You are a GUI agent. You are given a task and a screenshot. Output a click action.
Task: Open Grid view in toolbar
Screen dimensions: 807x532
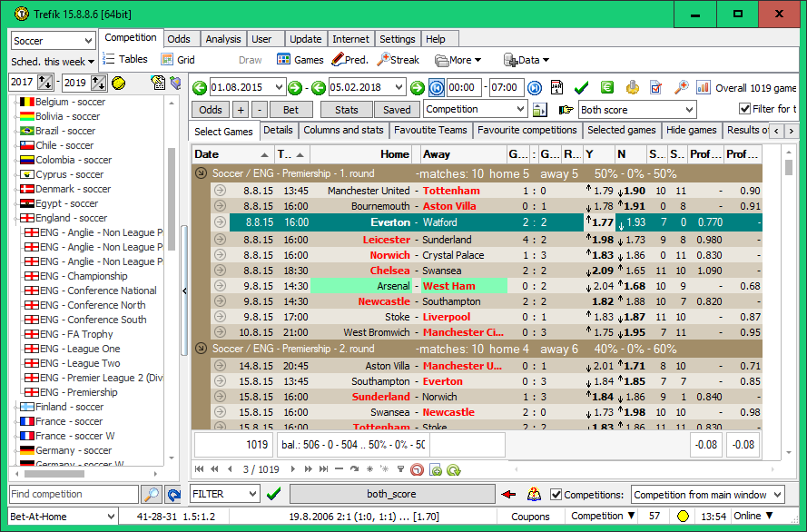[x=178, y=60]
